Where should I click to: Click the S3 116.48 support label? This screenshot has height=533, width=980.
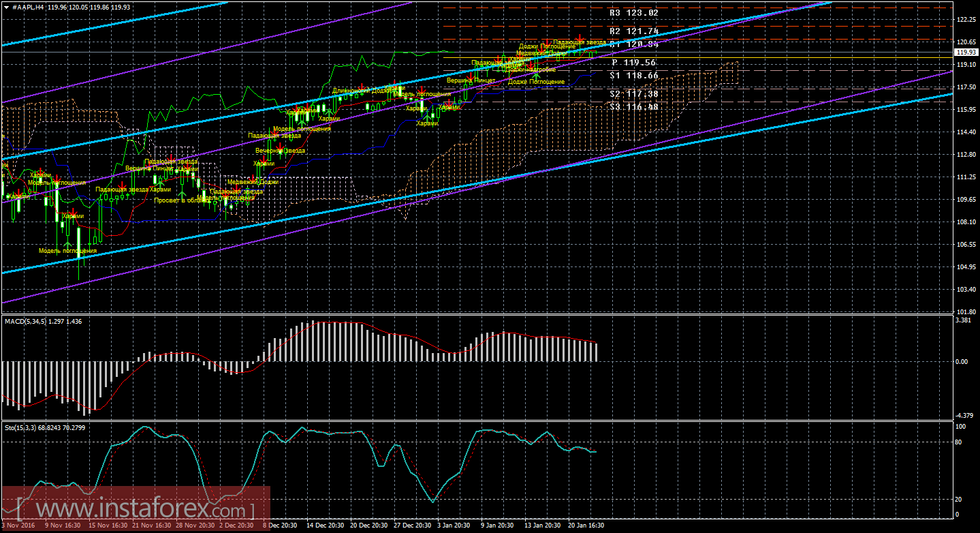[633, 106]
